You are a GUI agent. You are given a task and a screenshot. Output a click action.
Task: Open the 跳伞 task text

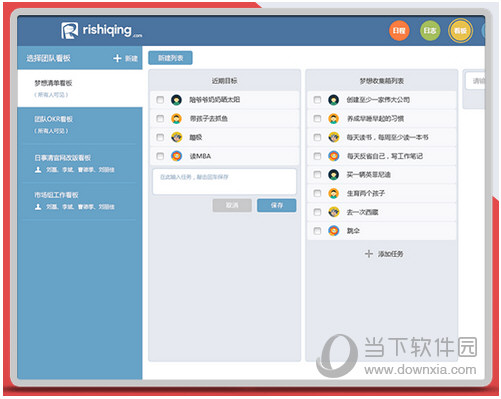[353, 231]
